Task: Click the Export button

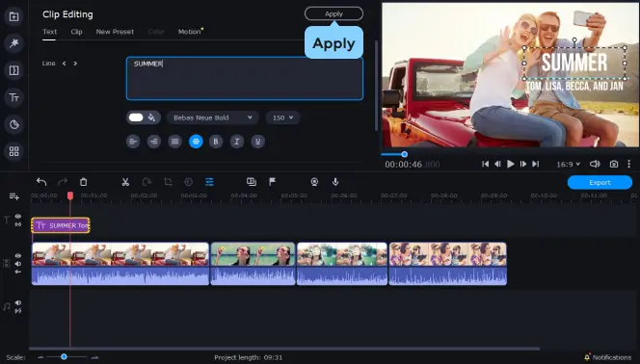Action: [600, 183]
